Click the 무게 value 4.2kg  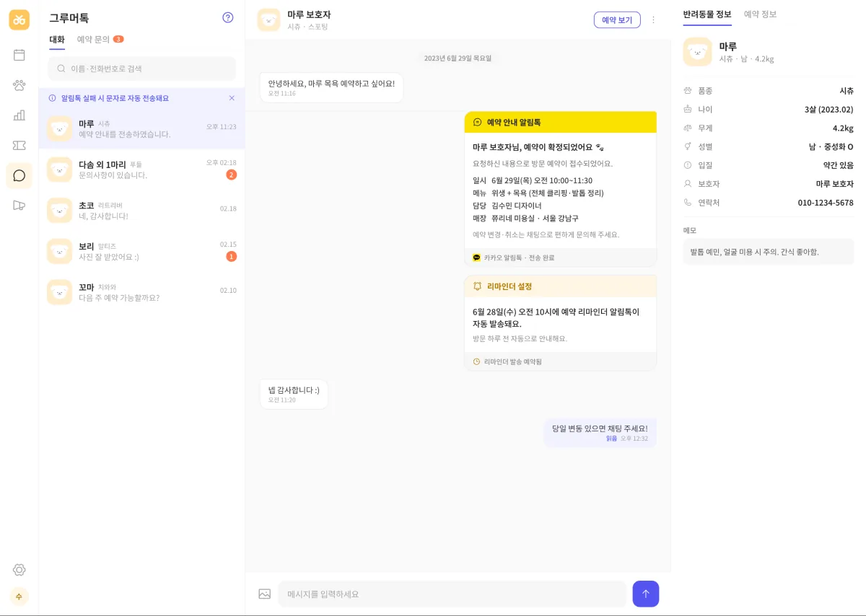click(x=843, y=128)
